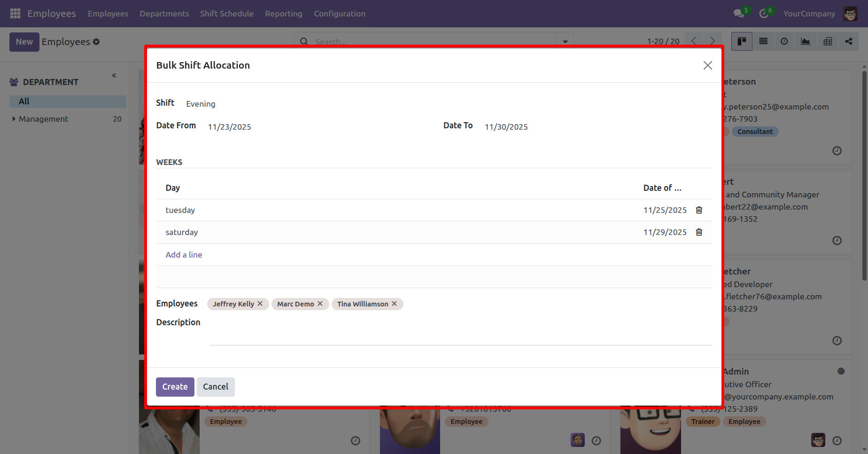
Task: Open the Reporting menu
Action: 284,14
